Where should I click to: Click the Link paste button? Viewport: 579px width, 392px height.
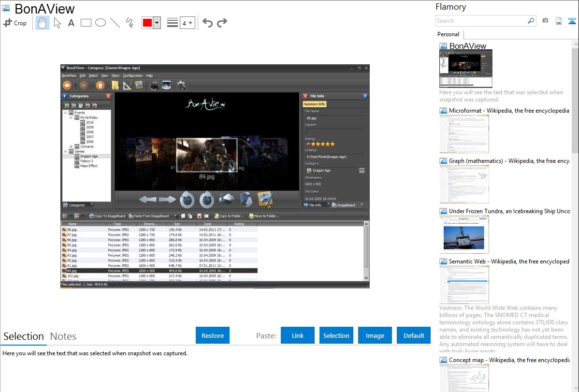tap(298, 335)
